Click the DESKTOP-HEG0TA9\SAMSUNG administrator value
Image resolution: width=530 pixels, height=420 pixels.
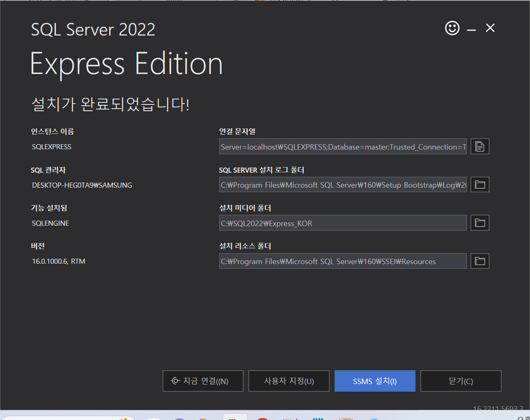(82, 185)
